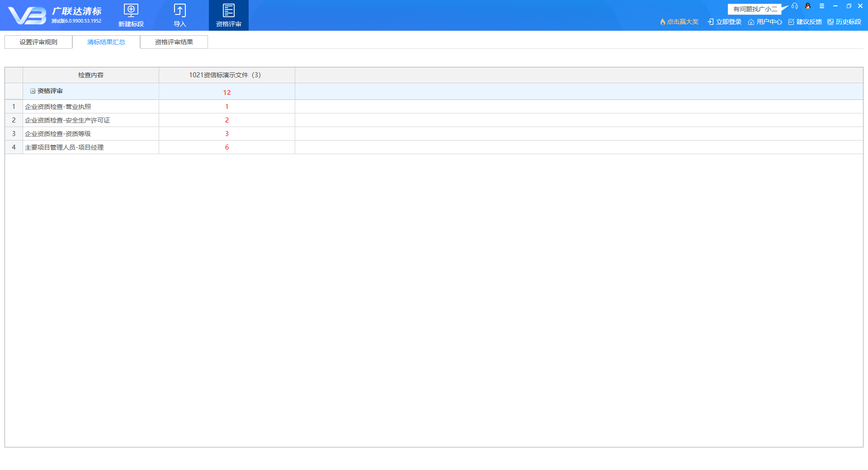The image size is (868, 470).
Task: Click the value 3 for 资质等级
Action: 227,134
